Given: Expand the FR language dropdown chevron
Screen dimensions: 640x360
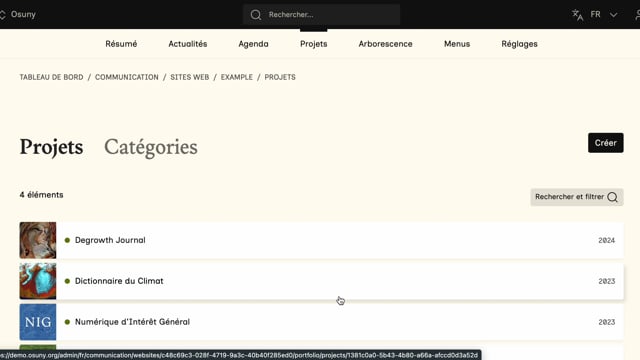Looking at the screenshot, I should [x=613, y=15].
